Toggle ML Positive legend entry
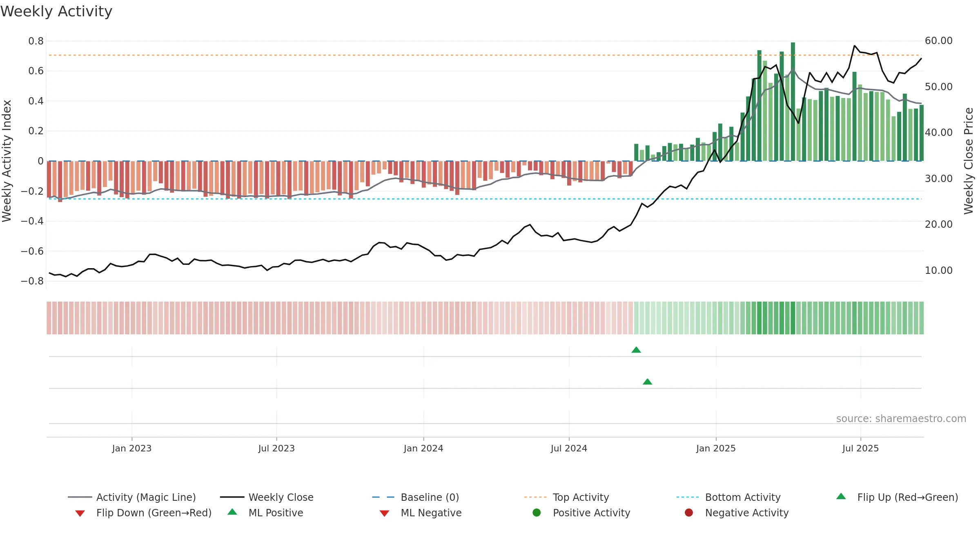980x551 pixels. tap(265, 513)
